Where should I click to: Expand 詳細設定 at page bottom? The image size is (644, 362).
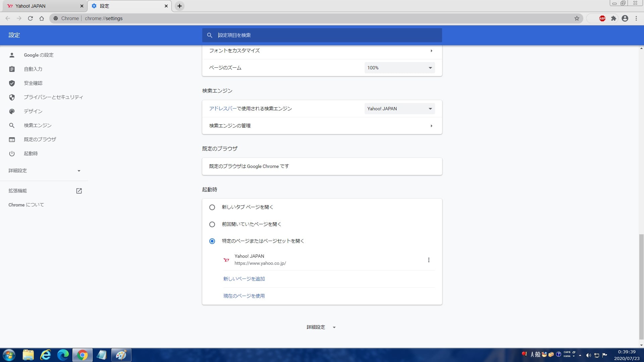(x=321, y=327)
